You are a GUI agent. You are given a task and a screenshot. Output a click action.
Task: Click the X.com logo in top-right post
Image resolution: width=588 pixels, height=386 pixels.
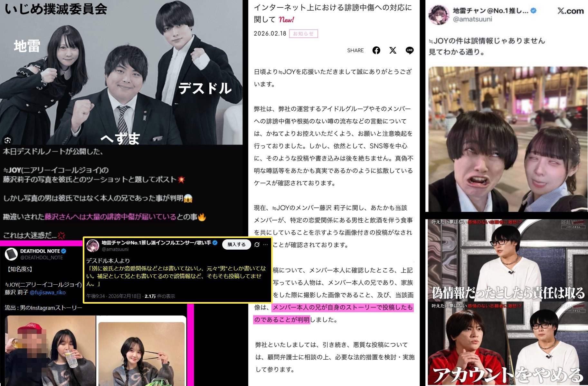pyautogui.click(x=570, y=11)
